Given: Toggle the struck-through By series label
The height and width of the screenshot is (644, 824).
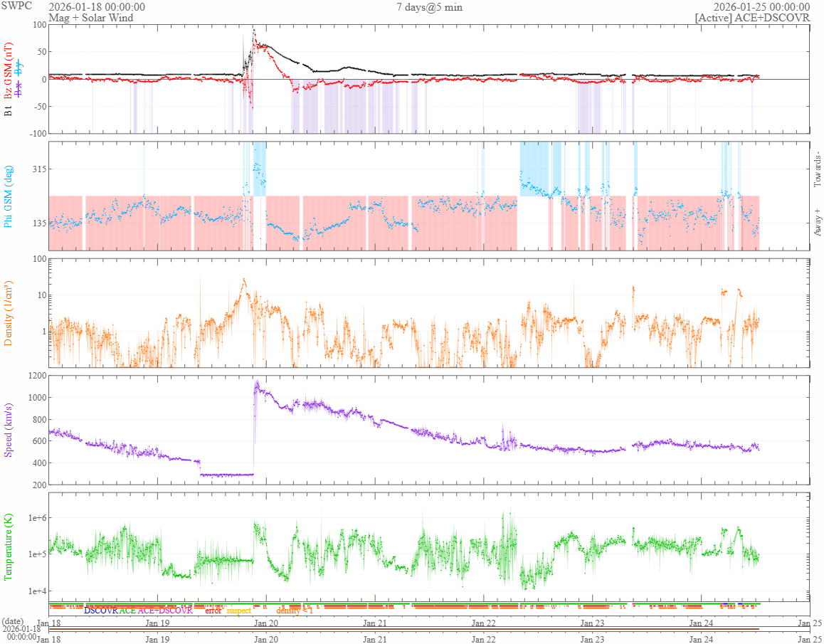Looking at the screenshot, I should (x=19, y=70).
